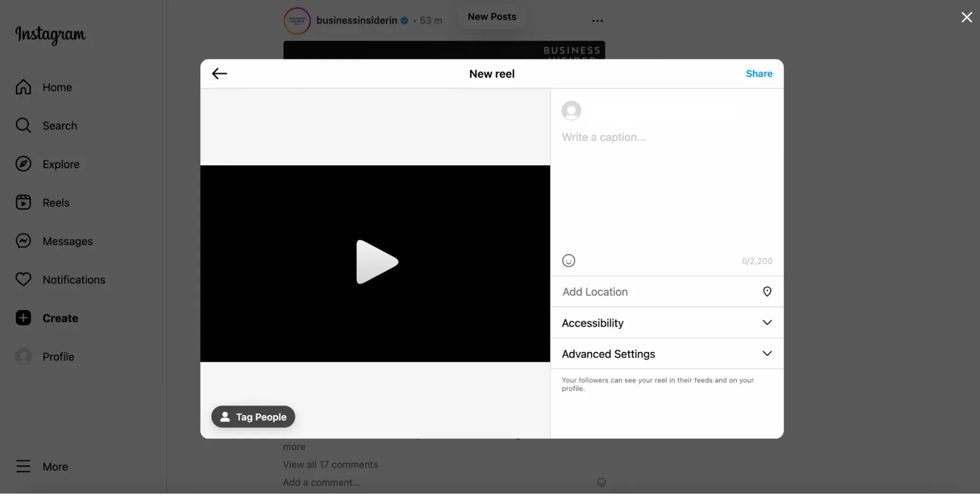Image resolution: width=980 pixels, height=497 pixels.
Task: Open the emoji picker for caption
Action: tap(568, 261)
